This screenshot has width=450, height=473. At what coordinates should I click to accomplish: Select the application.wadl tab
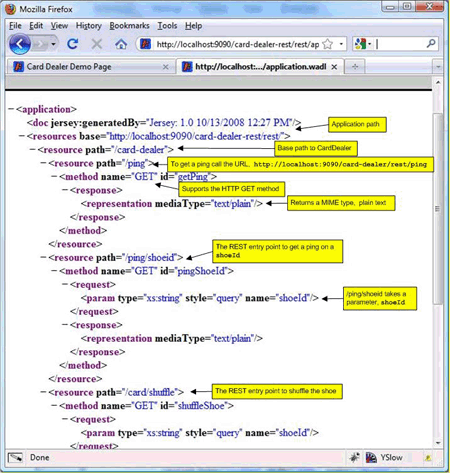pos(261,67)
